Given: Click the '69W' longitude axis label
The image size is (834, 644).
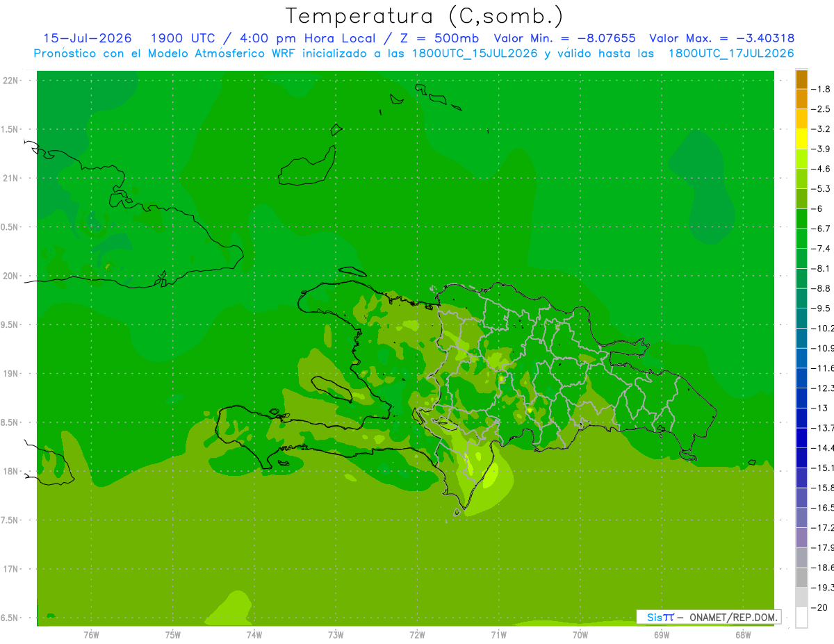Looking at the screenshot, I should coord(662,635).
